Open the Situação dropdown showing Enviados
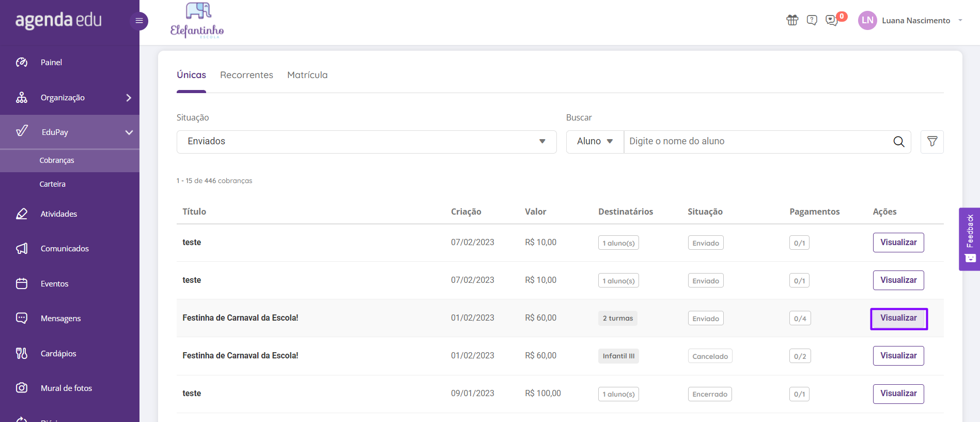The height and width of the screenshot is (422, 980). pyautogui.click(x=366, y=142)
